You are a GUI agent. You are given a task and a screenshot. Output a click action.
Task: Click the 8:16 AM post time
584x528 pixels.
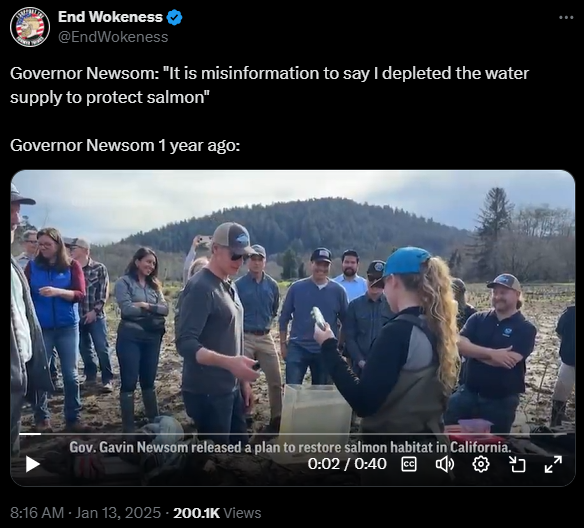point(37,513)
